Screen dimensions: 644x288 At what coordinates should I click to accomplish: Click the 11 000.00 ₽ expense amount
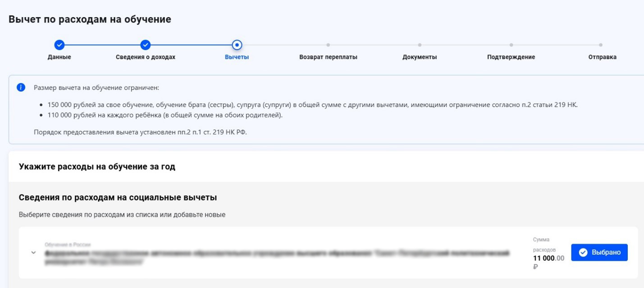[x=548, y=258]
